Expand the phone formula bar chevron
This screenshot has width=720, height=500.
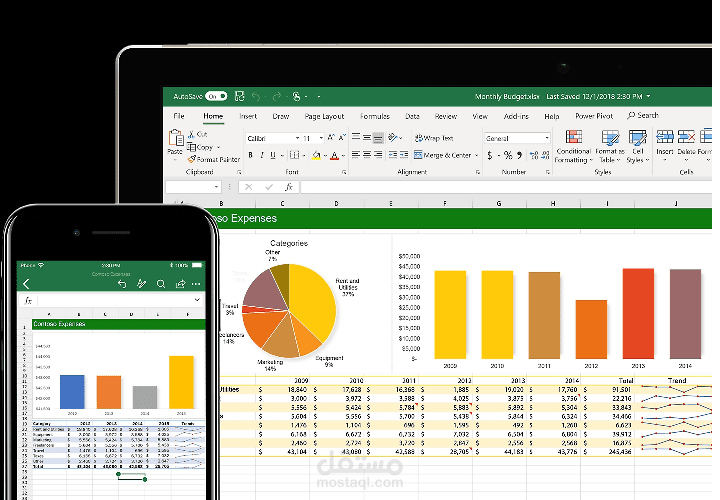[197, 300]
